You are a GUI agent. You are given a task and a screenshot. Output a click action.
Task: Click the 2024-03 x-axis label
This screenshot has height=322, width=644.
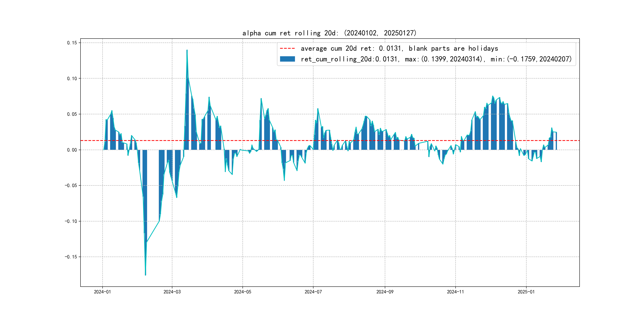(x=172, y=292)
